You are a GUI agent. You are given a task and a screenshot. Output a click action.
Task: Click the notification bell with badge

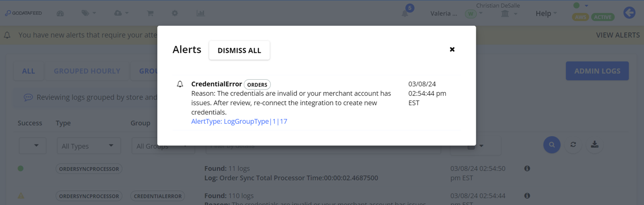pos(406,12)
